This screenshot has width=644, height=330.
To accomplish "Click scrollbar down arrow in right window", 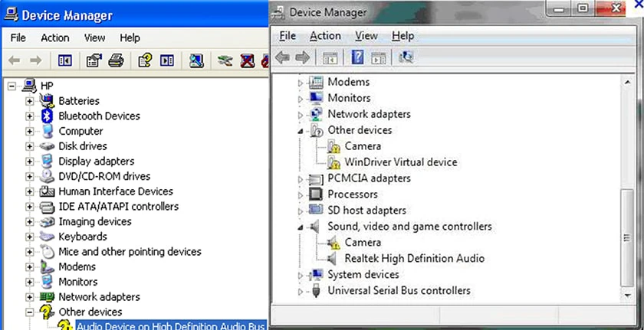I will tap(627, 295).
